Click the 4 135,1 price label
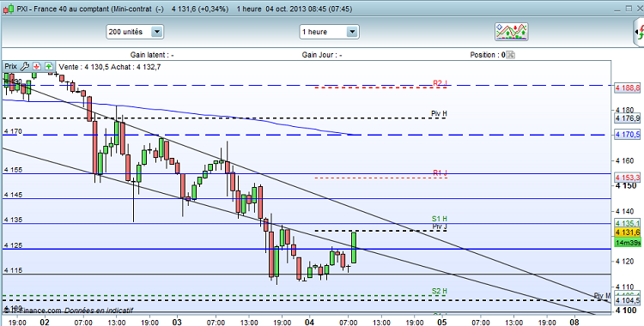Viewport: 644px width, 326px height. (x=627, y=223)
